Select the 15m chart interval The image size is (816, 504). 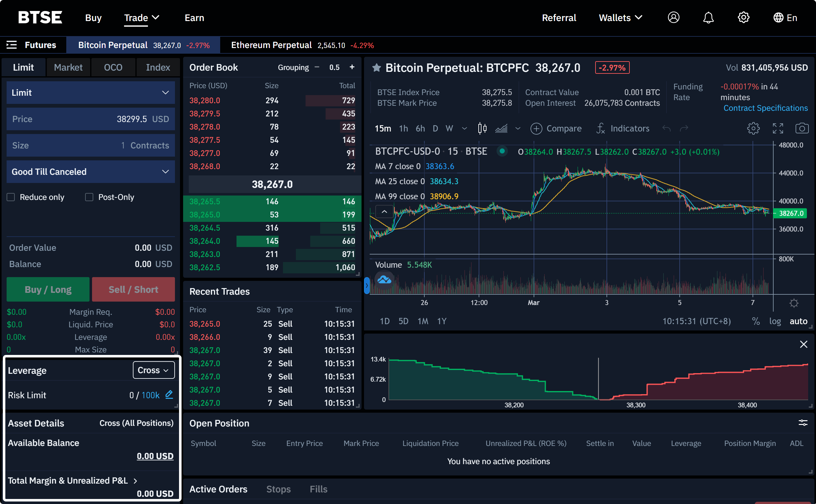(x=383, y=128)
